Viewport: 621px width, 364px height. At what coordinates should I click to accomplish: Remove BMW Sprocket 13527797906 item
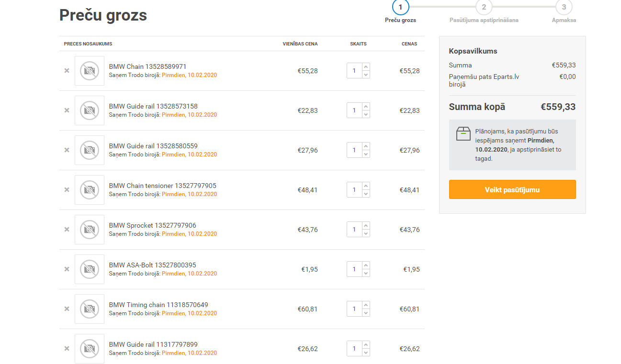point(67,230)
